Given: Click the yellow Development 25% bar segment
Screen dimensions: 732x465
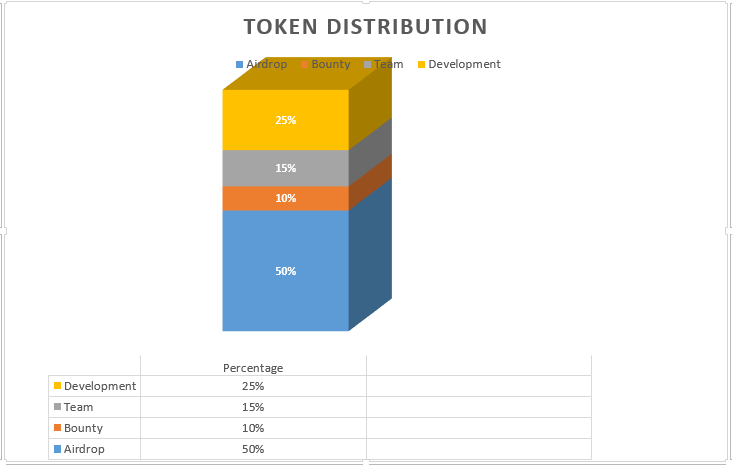Looking at the screenshot, I should coord(286,120).
